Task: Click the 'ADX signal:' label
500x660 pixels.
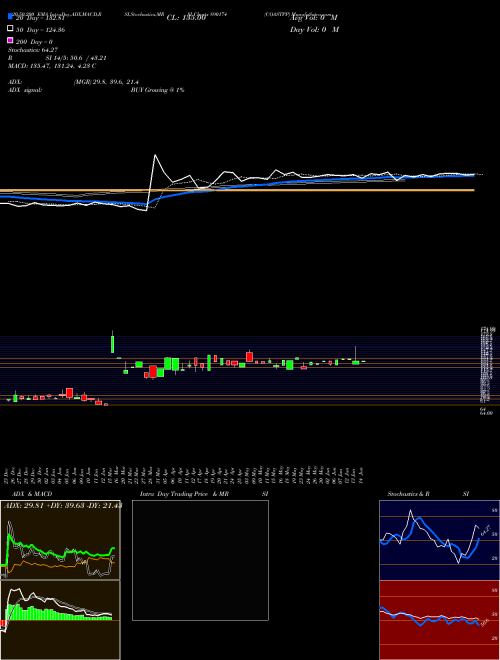Action: tap(25, 90)
